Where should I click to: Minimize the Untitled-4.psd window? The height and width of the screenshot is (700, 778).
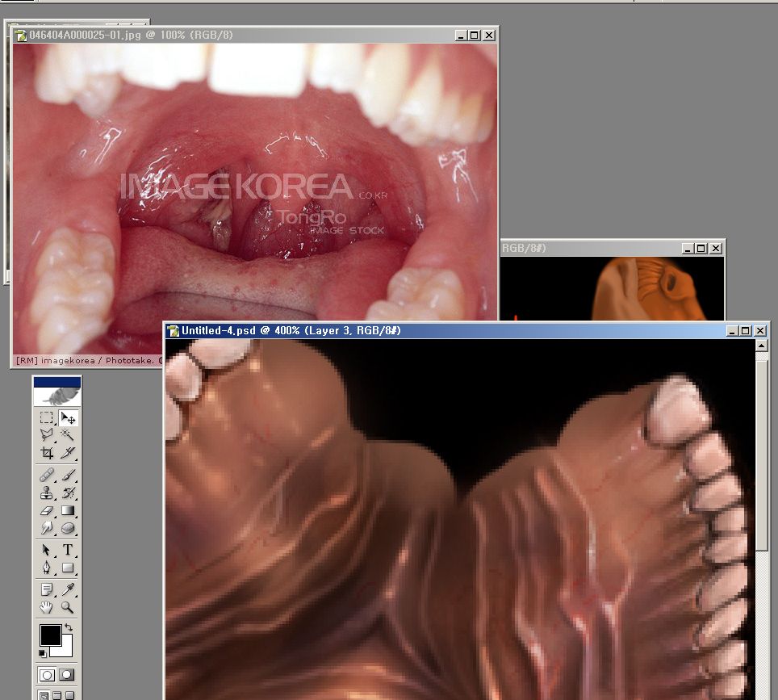click(732, 331)
